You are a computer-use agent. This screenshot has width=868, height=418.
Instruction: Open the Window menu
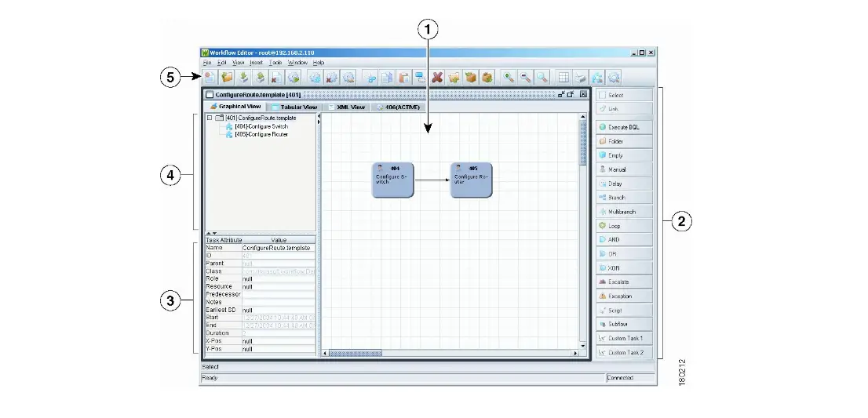[x=297, y=63]
